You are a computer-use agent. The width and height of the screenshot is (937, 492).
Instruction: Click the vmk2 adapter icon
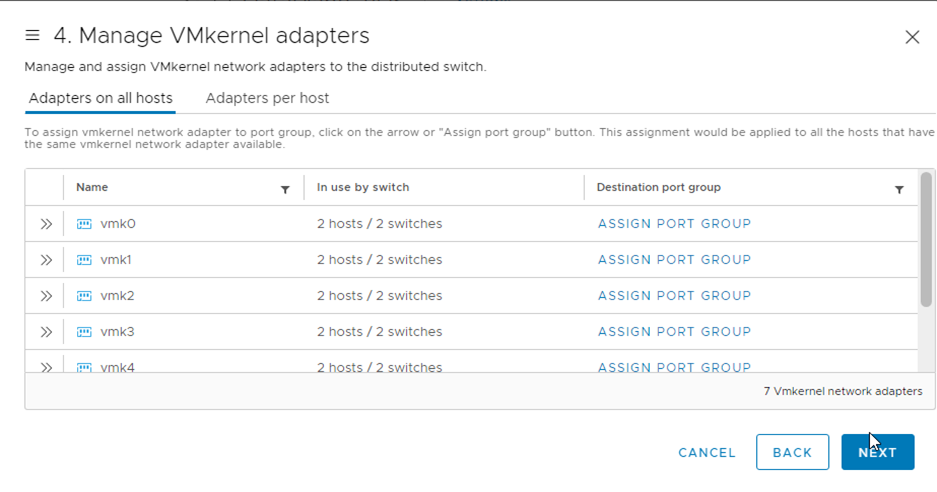click(x=84, y=296)
